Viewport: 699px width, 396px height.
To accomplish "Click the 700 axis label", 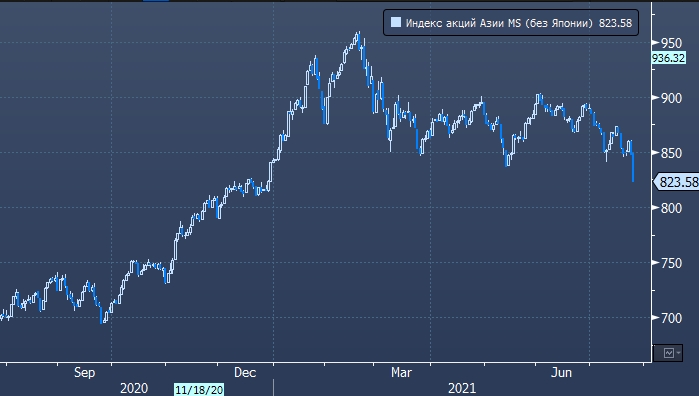I will (x=671, y=318).
